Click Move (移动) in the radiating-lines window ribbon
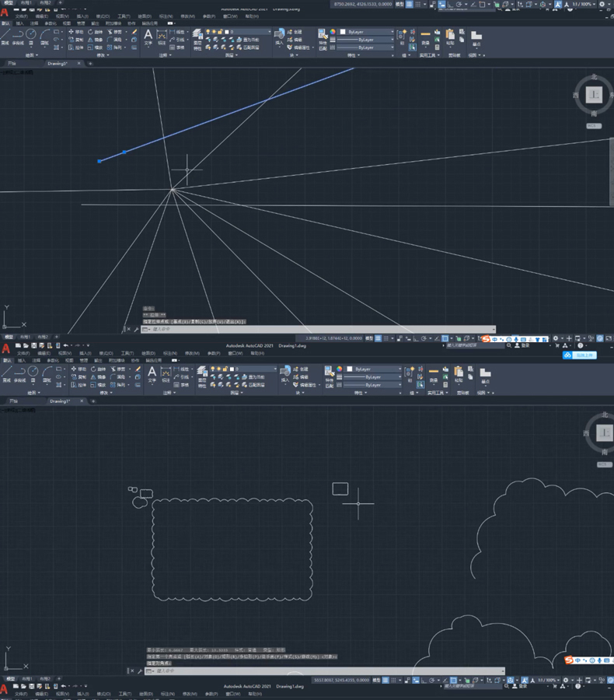Viewport: 614px width, 700px height. (75, 32)
